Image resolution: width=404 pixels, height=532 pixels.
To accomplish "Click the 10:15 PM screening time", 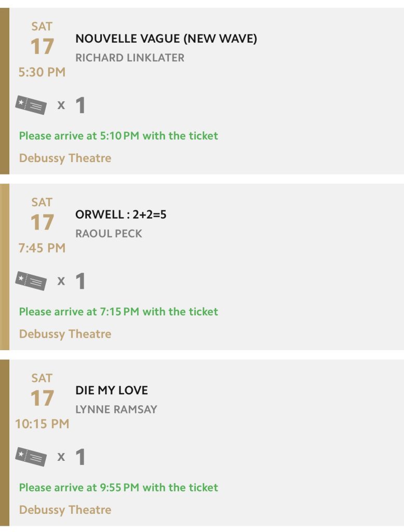I will tap(42, 423).
